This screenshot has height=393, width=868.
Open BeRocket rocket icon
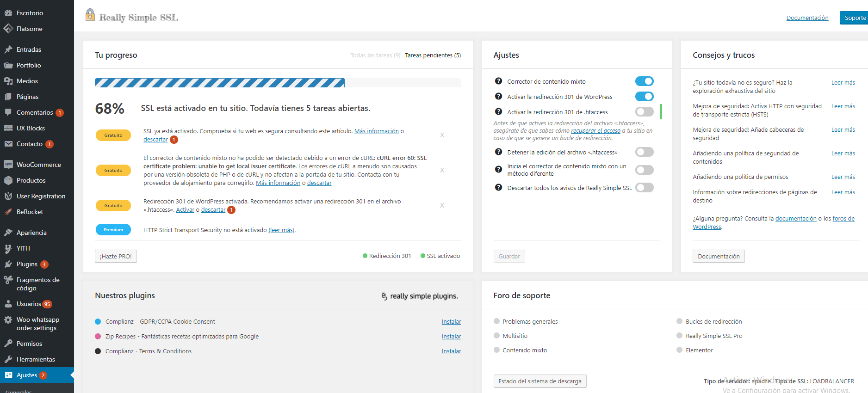click(8, 212)
